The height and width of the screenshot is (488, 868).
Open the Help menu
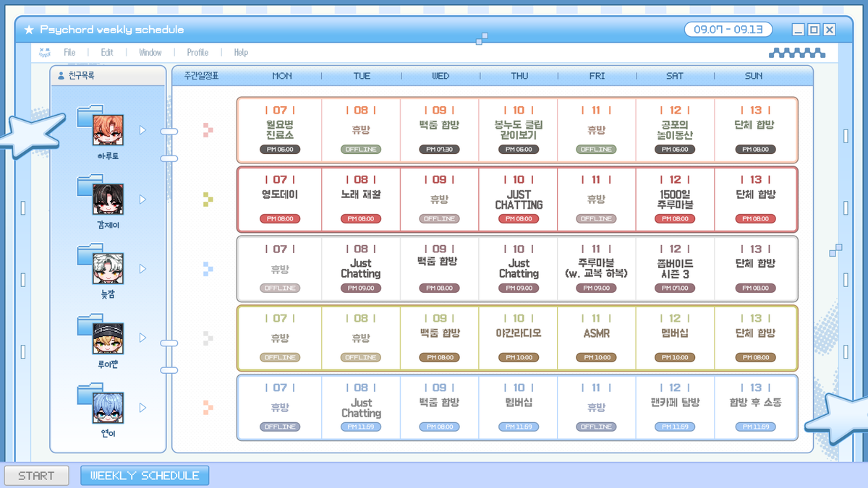point(241,52)
